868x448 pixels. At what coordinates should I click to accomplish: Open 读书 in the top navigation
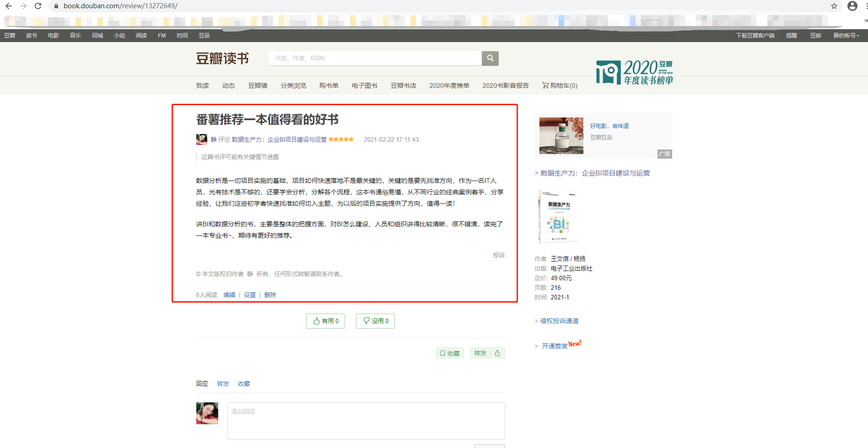click(32, 36)
